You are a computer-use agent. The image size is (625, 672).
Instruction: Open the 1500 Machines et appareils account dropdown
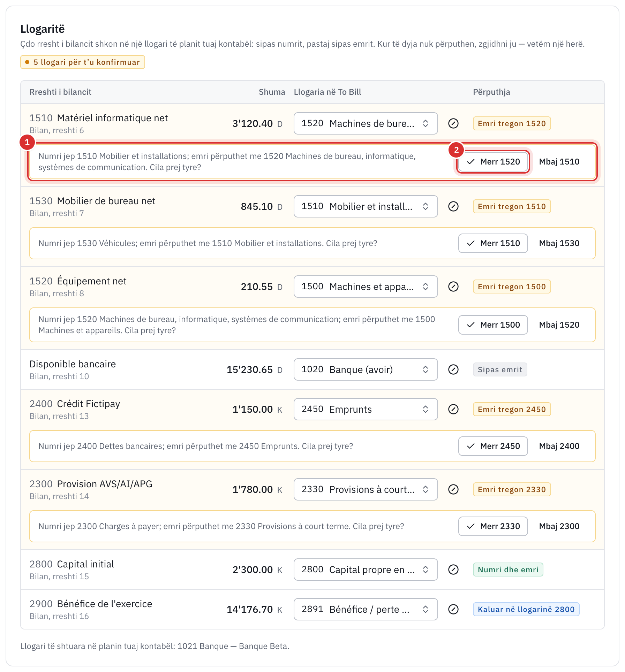[366, 287]
